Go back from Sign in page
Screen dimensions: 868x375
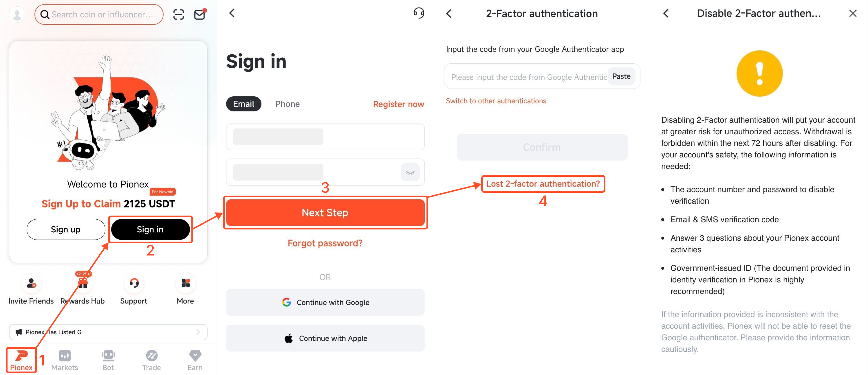tap(232, 13)
